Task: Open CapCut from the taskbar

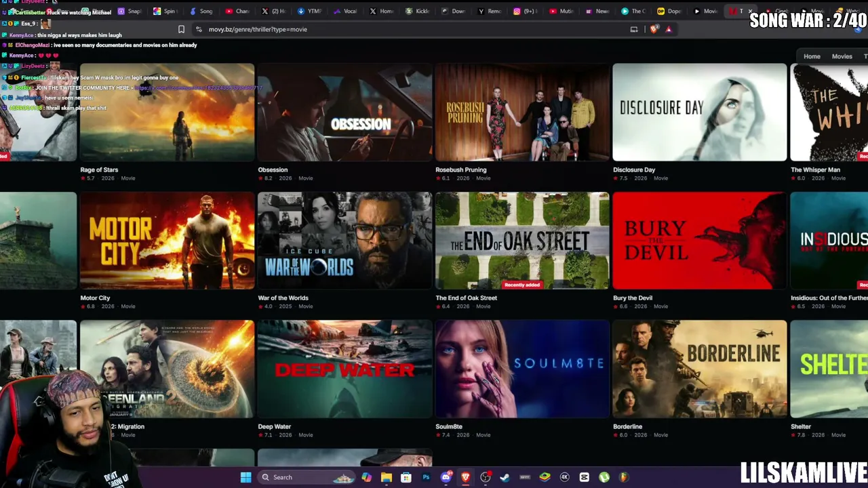Action: coord(585,477)
